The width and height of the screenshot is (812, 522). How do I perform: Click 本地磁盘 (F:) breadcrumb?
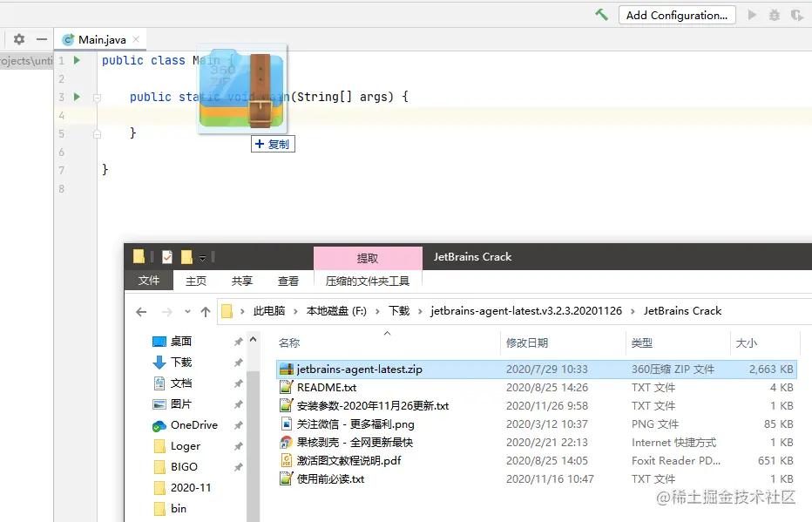(x=336, y=311)
